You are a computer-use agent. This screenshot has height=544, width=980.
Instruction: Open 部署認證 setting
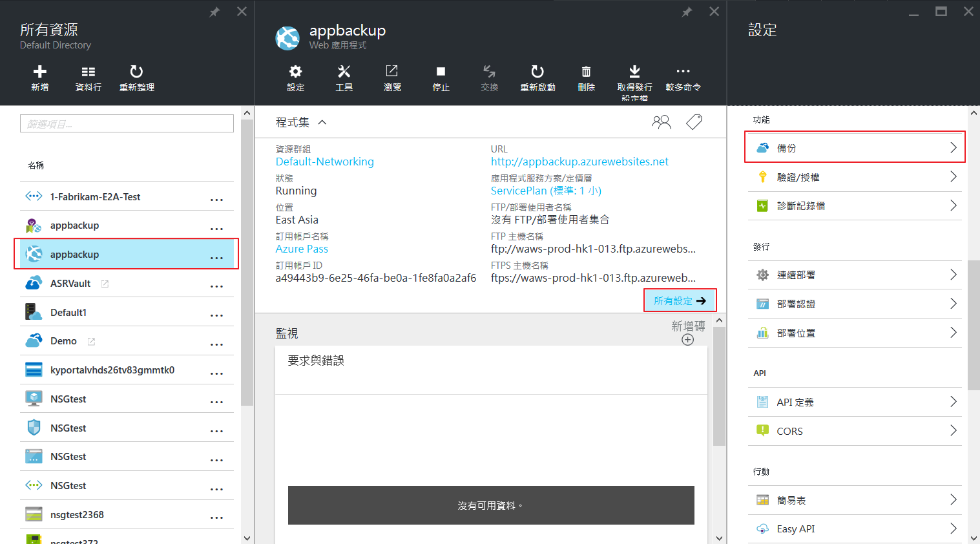[x=855, y=304]
